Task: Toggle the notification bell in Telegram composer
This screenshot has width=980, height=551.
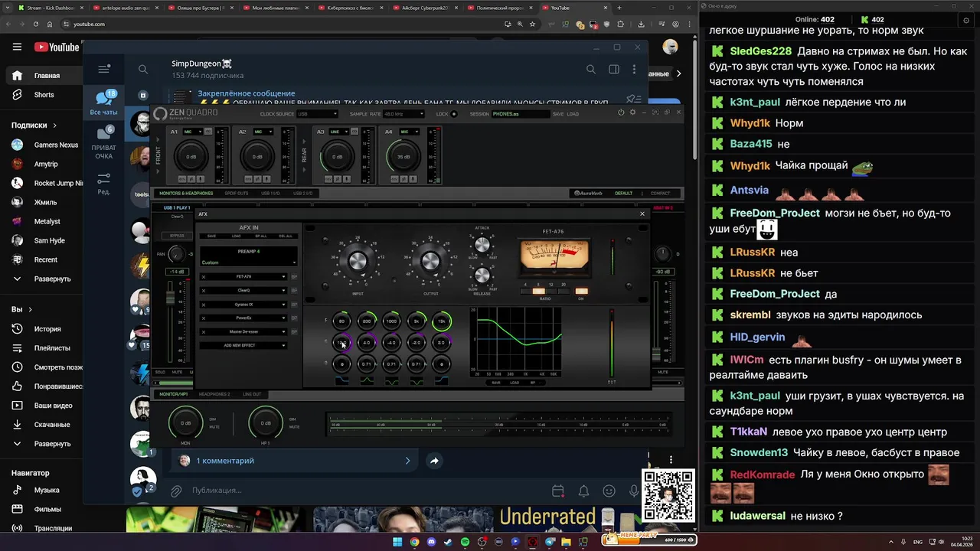Action: tap(583, 491)
